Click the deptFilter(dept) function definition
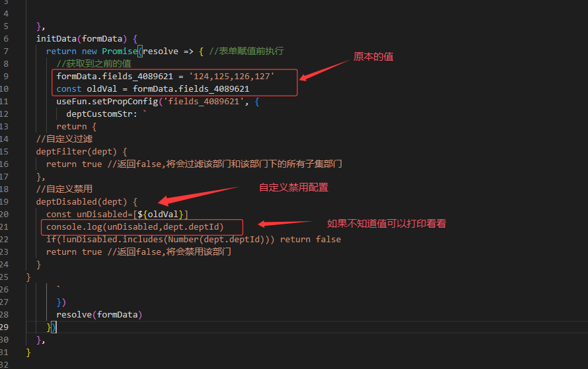The width and height of the screenshot is (588, 369). 77,152
